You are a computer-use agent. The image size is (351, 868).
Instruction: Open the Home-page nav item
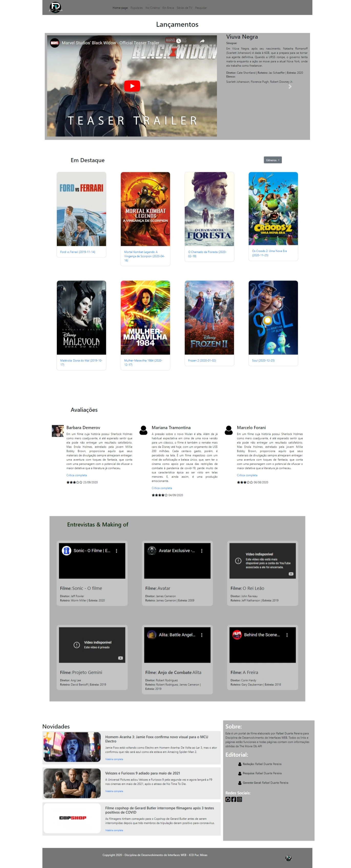(120, 8)
